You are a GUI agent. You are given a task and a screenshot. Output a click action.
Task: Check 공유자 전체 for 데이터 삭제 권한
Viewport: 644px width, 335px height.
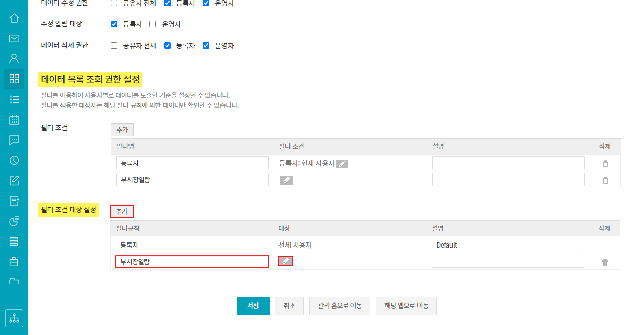(x=114, y=46)
